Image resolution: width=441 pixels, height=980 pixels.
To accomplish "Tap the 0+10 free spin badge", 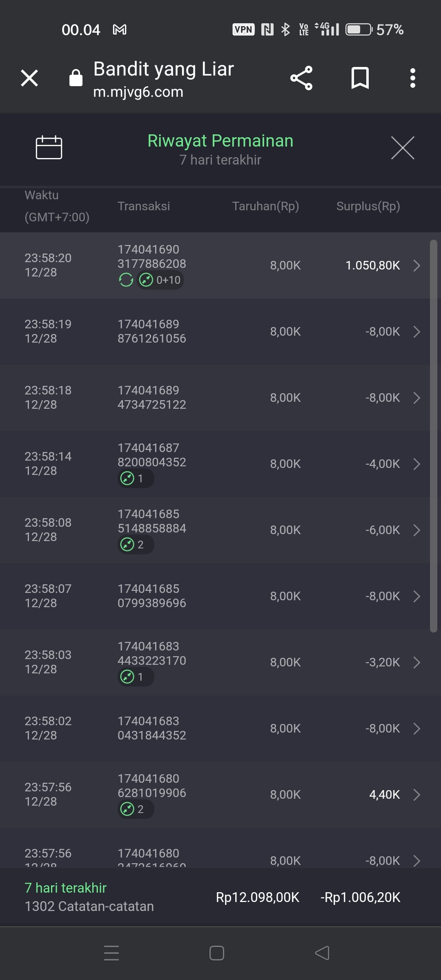I will coord(160,280).
